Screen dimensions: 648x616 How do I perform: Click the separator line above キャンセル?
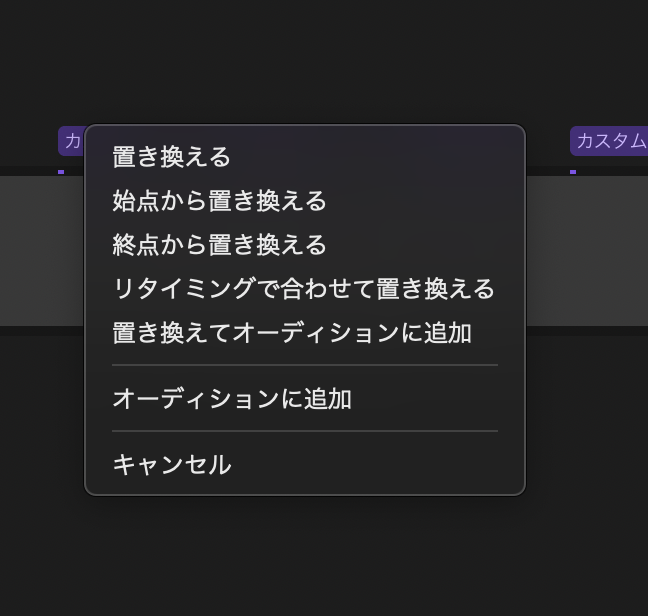[x=304, y=431]
